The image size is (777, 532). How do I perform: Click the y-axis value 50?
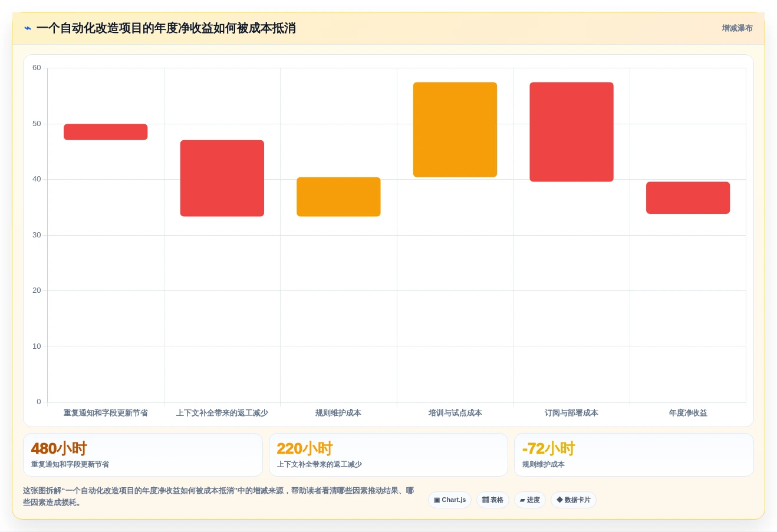tap(37, 124)
